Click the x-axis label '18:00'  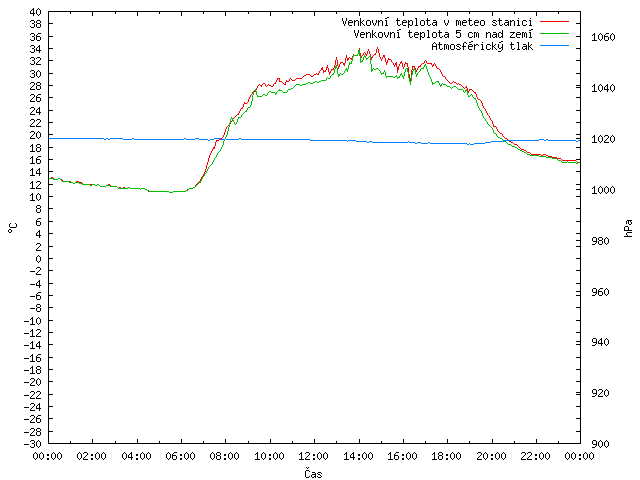coord(447,456)
